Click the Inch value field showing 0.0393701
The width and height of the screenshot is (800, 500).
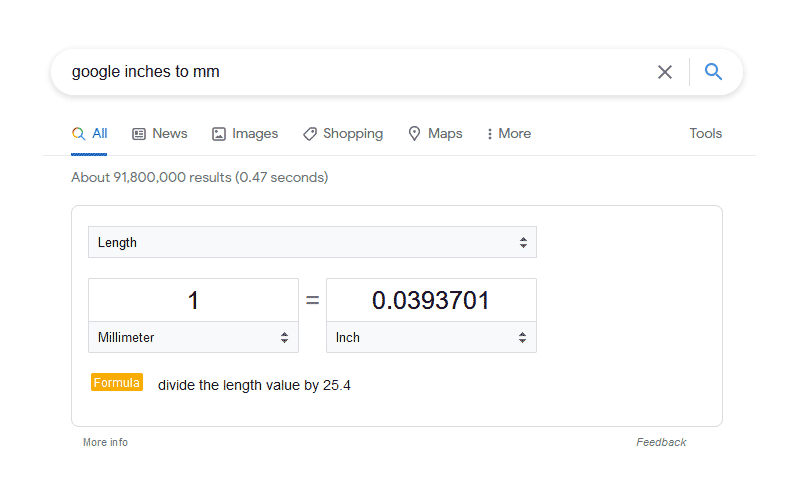431,300
